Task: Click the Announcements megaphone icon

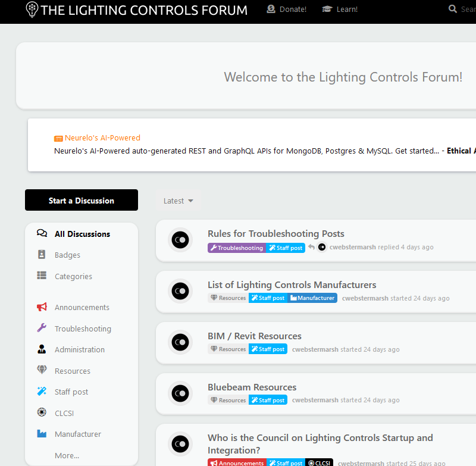Action: point(42,307)
